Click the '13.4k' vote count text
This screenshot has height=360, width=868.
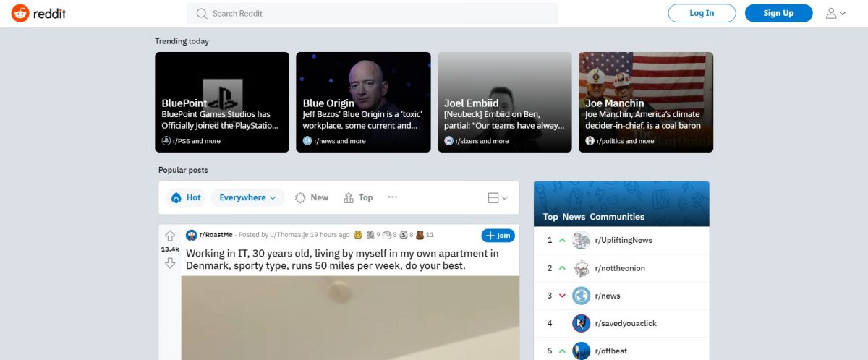pos(170,249)
